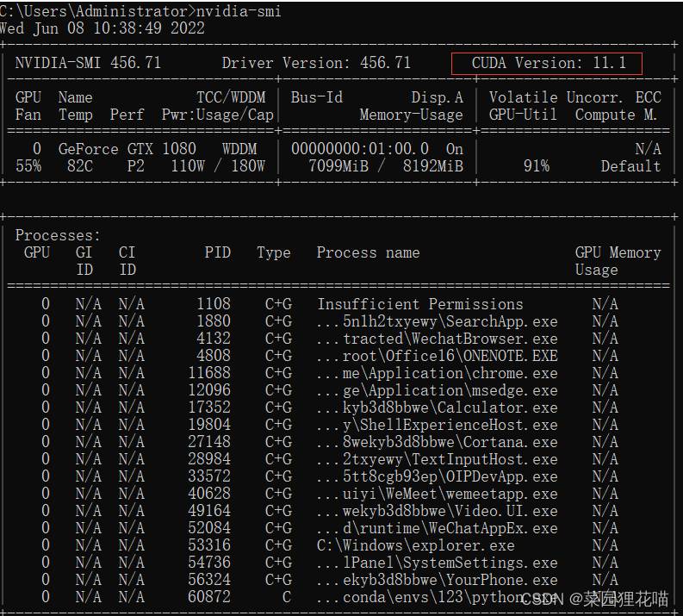Click the temperature value '82C'
683x616 pixels.
pos(80,166)
